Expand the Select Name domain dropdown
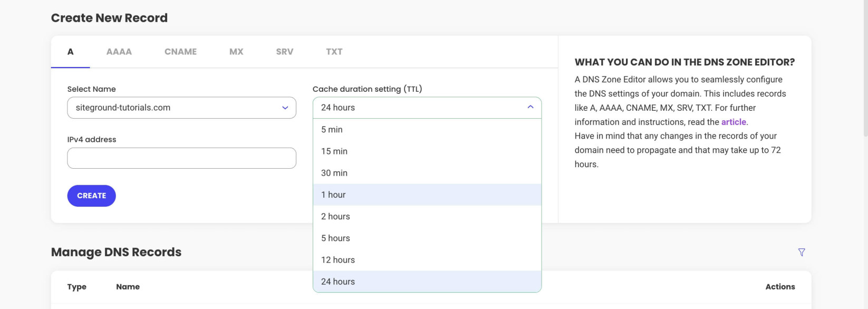The image size is (868, 309). point(181,108)
